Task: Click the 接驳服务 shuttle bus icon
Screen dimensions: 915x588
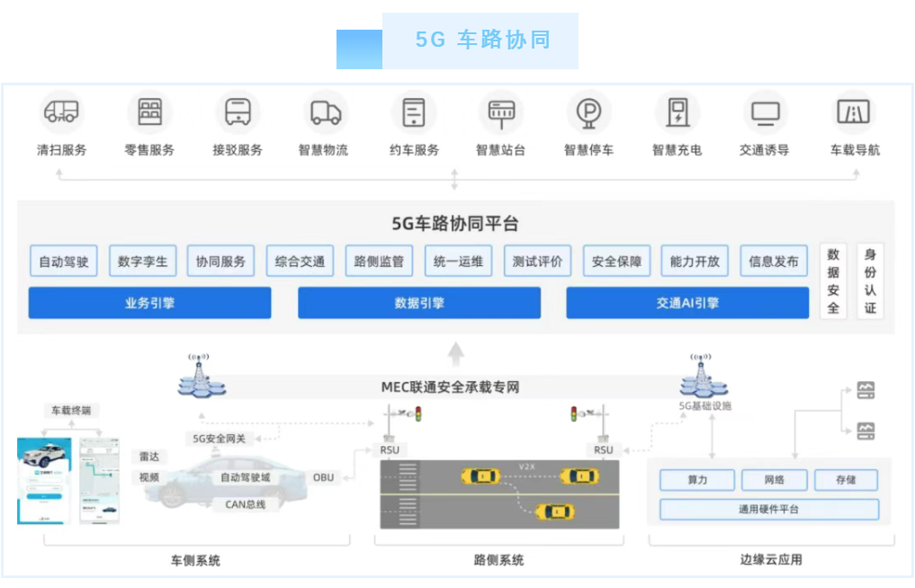Action: click(238, 111)
